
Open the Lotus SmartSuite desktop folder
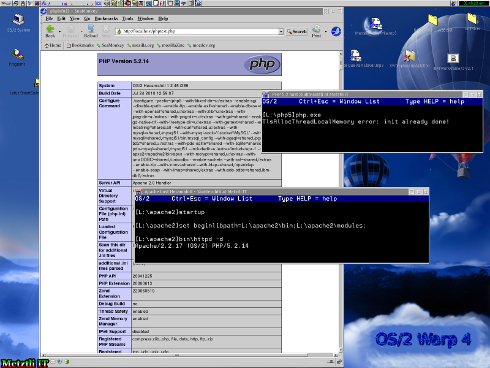[x=36, y=83]
